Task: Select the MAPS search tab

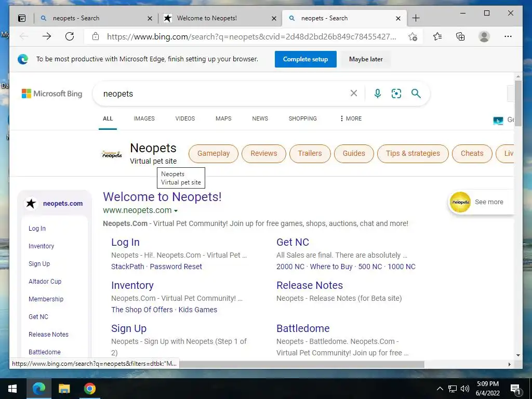Action: coord(223,118)
